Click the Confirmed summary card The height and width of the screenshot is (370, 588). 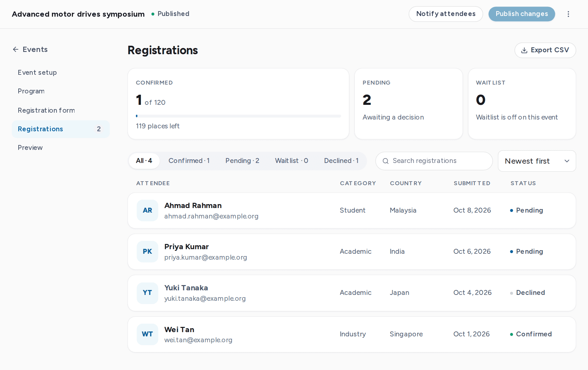coord(238,104)
